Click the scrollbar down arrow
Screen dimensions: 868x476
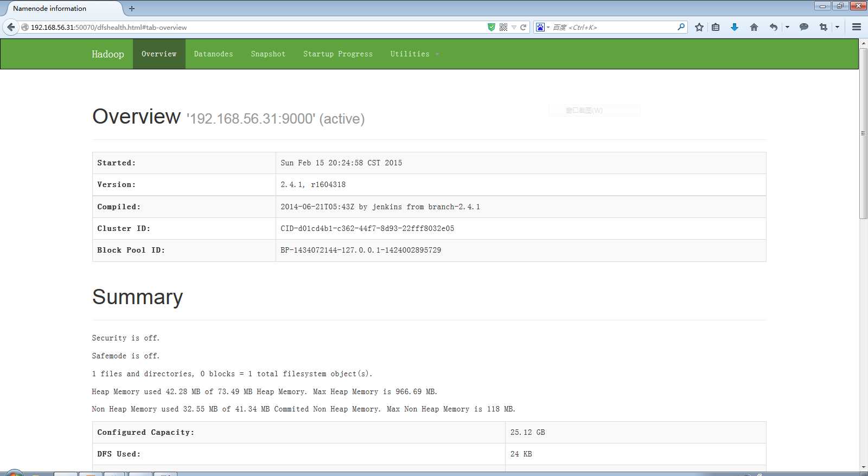(863, 467)
